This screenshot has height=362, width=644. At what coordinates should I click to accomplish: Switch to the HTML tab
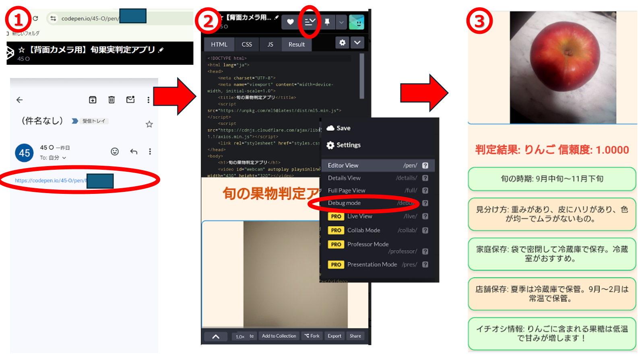coord(219,44)
